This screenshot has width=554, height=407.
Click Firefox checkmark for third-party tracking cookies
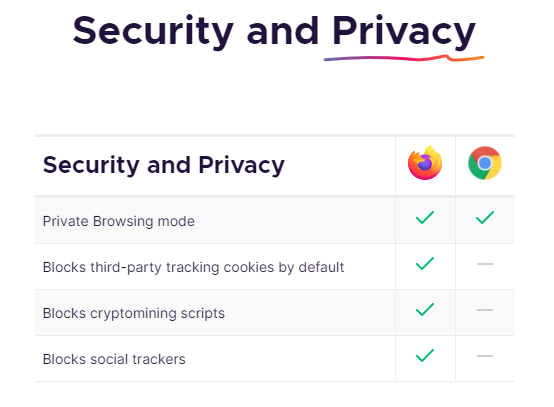[x=425, y=264]
